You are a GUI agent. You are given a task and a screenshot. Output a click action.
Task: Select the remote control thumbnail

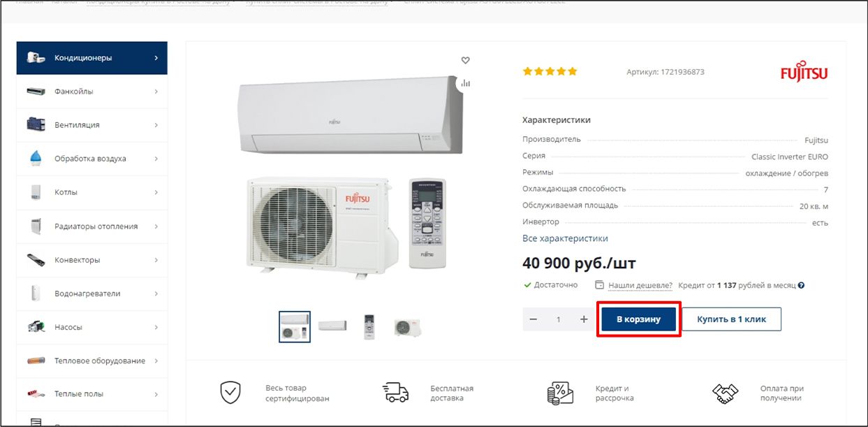click(x=369, y=326)
